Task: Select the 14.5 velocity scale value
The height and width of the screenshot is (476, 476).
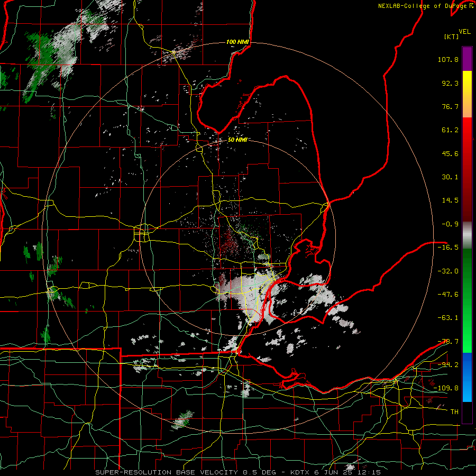Action: coord(450,200)
